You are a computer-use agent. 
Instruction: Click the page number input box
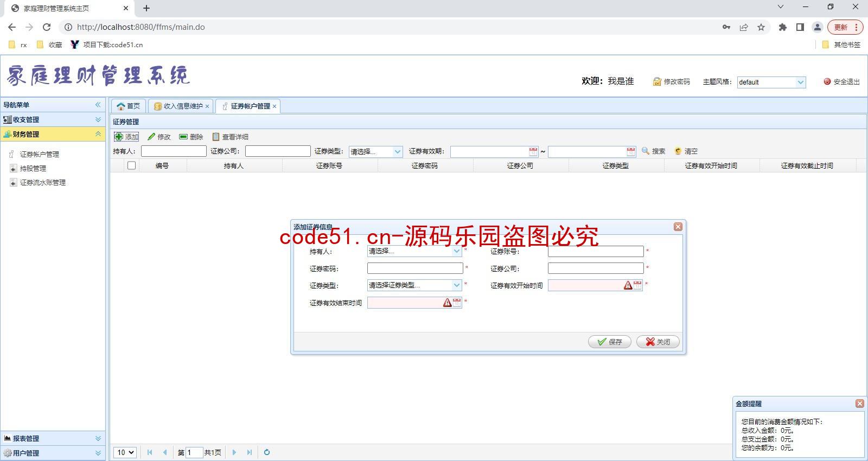coord(194,452)
